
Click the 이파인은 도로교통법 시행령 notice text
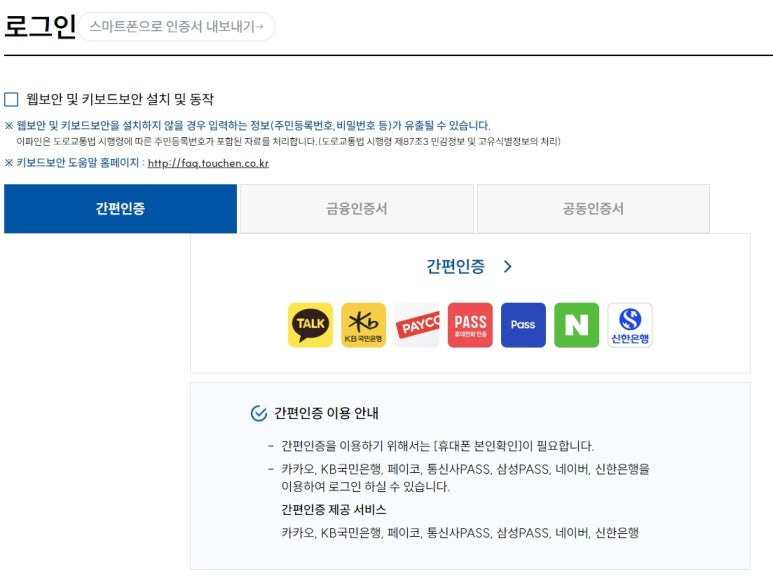coord(288,142)
